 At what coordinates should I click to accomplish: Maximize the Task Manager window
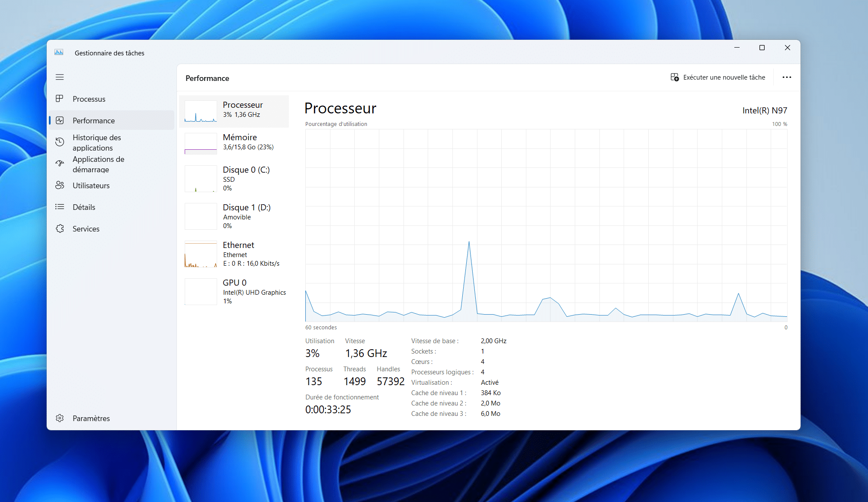click(x=762, y=48)
